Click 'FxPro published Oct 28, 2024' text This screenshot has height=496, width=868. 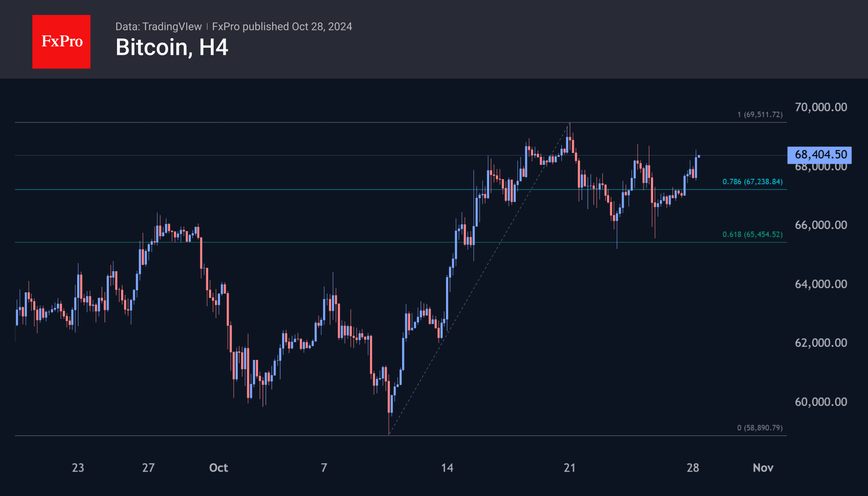pyautogui.click(x=282, y=27)
